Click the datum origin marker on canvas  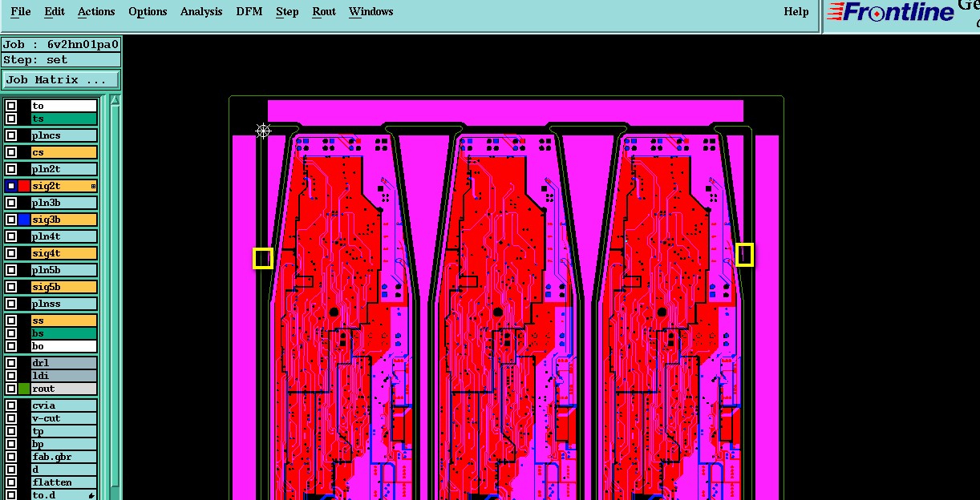(263, 131)
